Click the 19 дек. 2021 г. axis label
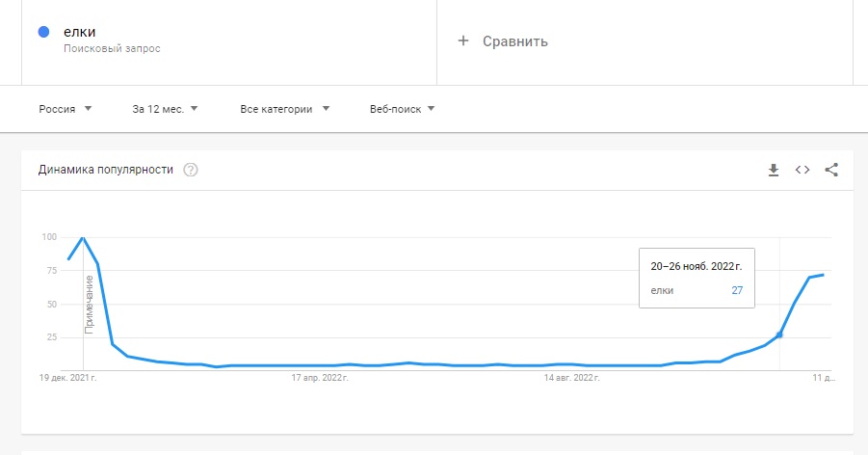The width and height of the screenshot is (868, 455). coord(68,379)
